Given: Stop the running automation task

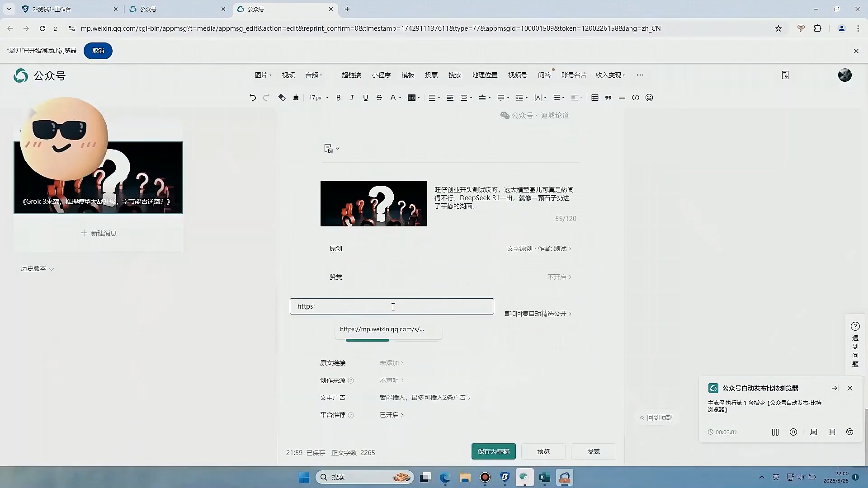Looking at the screenshot, I should pyautogui.click(x=793, y=432).
